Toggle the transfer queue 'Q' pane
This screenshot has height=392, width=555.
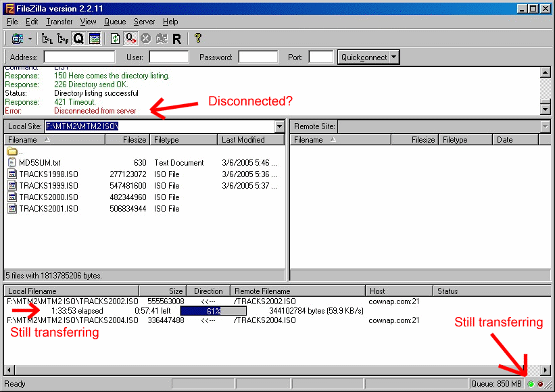coord(78,39)
